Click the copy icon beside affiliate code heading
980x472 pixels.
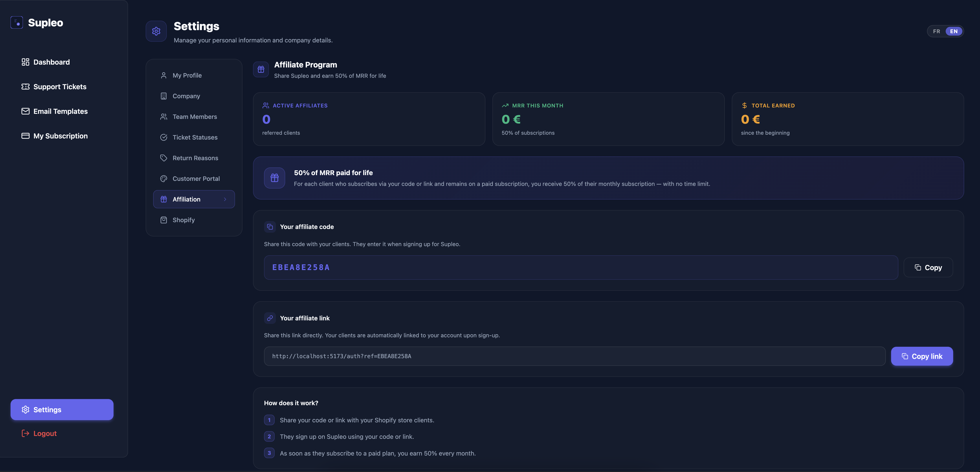pos(270,227)
